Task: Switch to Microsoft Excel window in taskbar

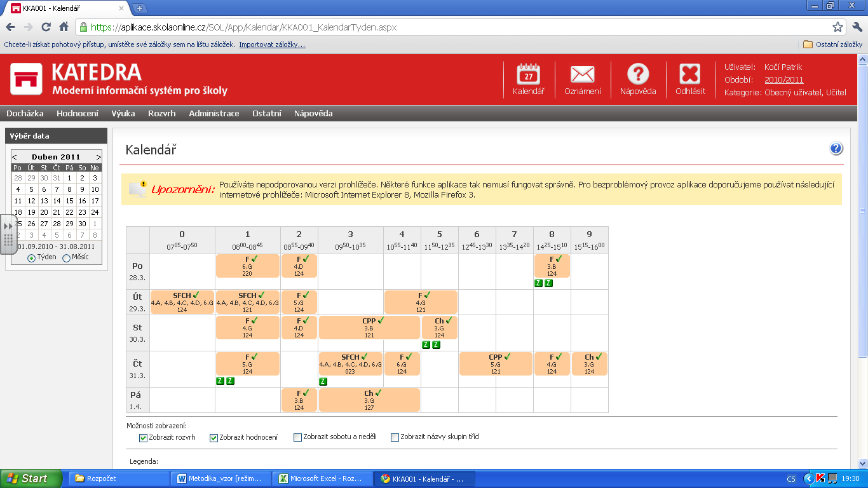Action: coord(323,478)
